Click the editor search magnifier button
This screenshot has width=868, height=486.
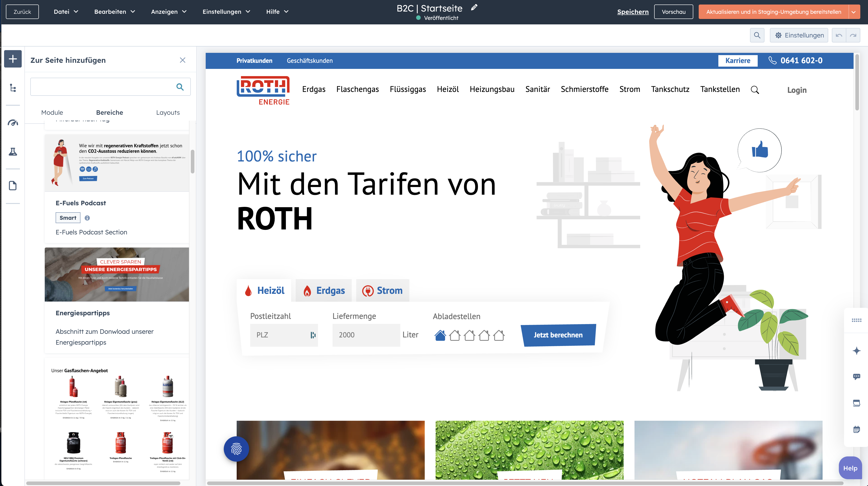point(757,35)
